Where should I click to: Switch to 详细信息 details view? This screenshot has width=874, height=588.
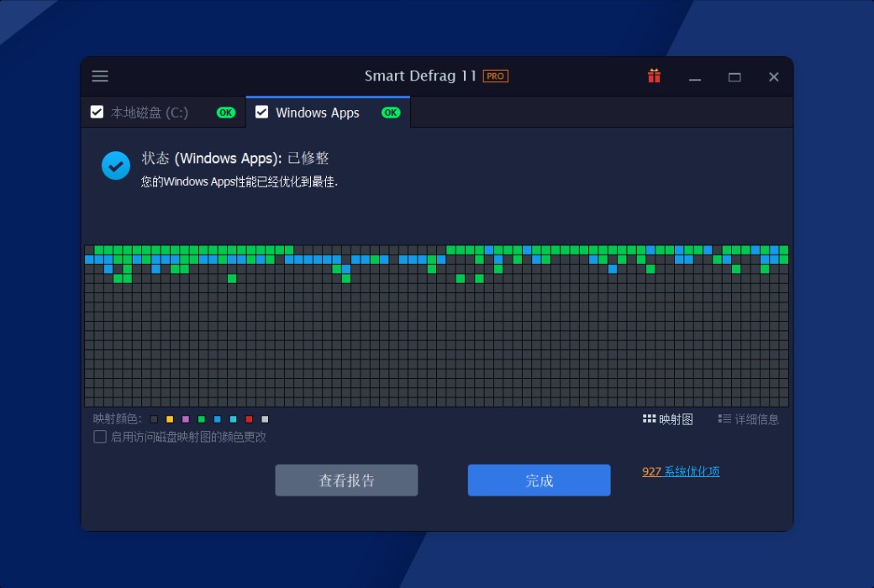pos(749,419)
